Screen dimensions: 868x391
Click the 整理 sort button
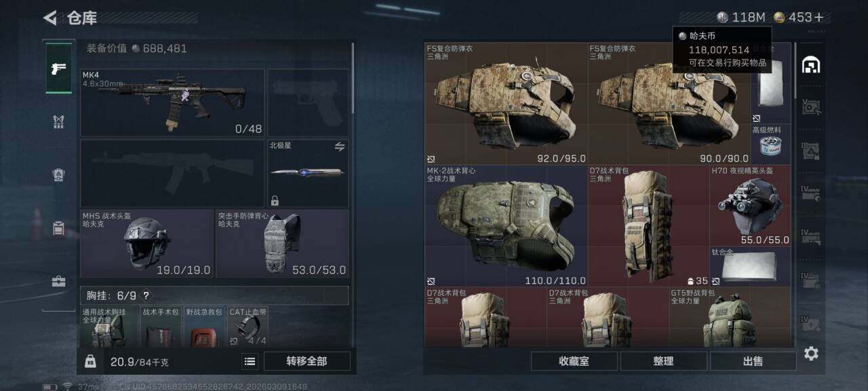point(663,361)
